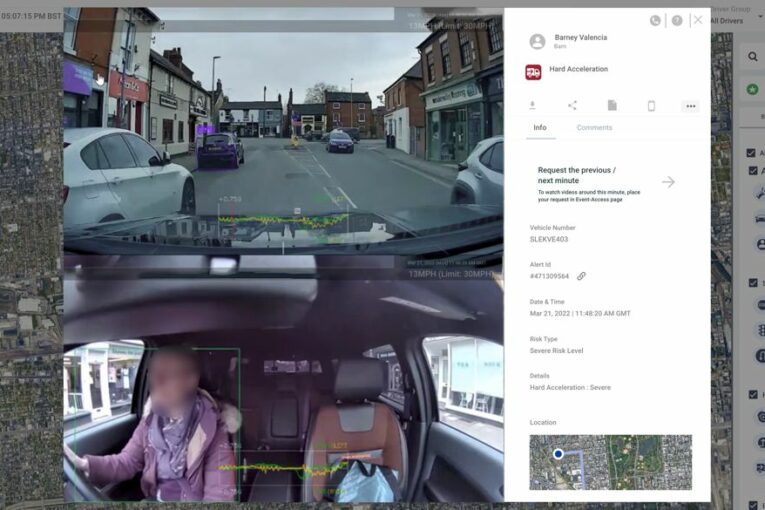Download the event video
Image resolution: width=765 pixels, height=510 pixels.
(532, 105)
